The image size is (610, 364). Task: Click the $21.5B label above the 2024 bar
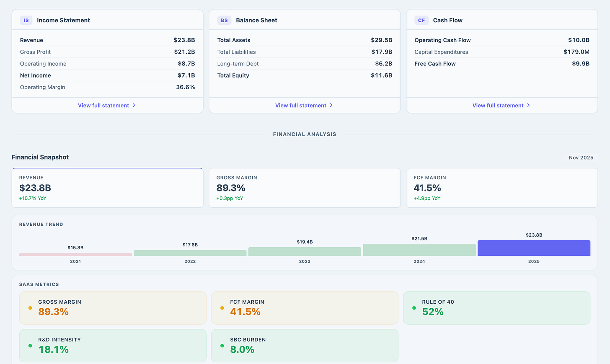[x=419, y=238]
